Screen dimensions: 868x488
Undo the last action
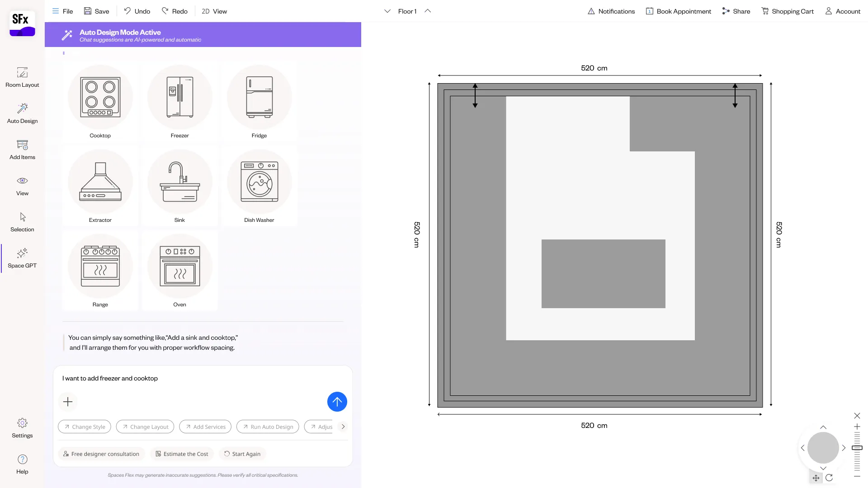(137, 11)
